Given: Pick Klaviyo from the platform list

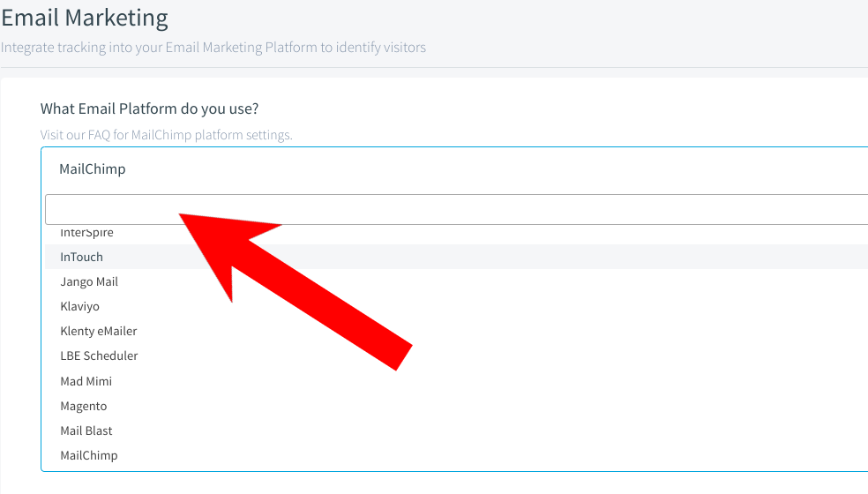Looking at the screenshot, I should [456, 306].
